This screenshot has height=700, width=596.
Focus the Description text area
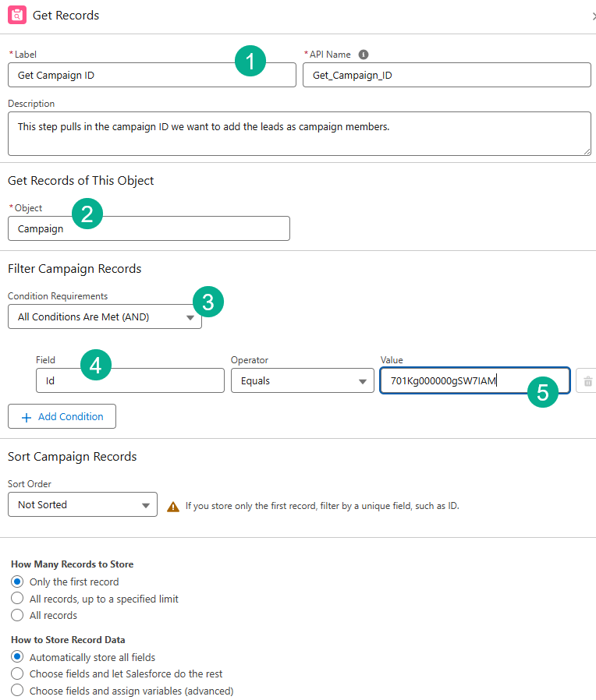tap(299, 133)
